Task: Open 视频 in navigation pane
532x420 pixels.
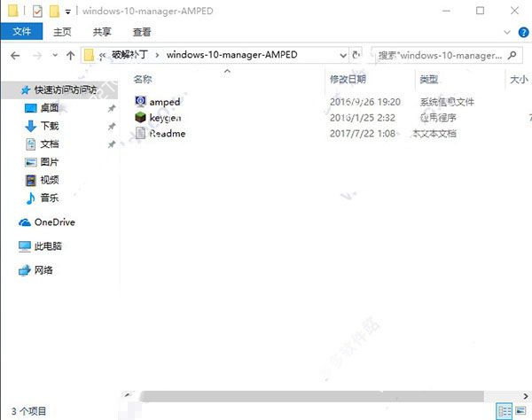Action: [50, 180]
